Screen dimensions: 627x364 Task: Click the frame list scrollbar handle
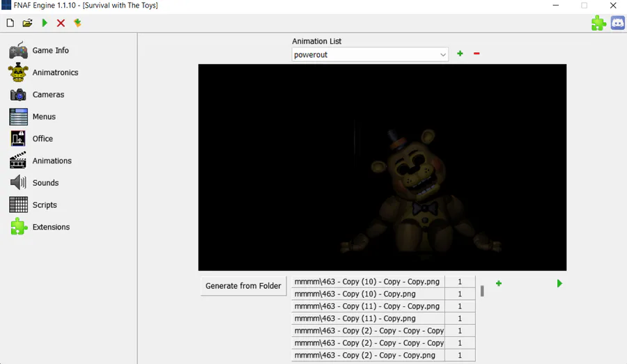pyautogui.click(x=482, y=291)
